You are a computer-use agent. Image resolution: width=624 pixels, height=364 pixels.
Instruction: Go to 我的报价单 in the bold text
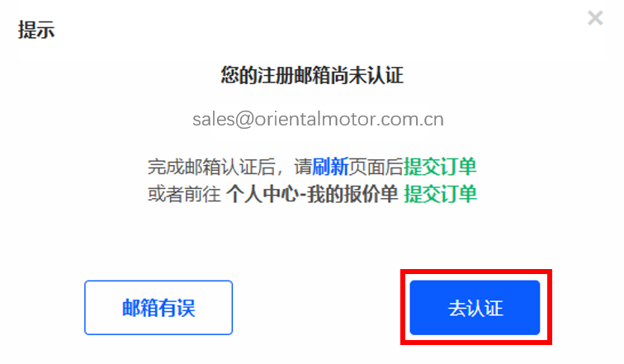pos(352,194)
